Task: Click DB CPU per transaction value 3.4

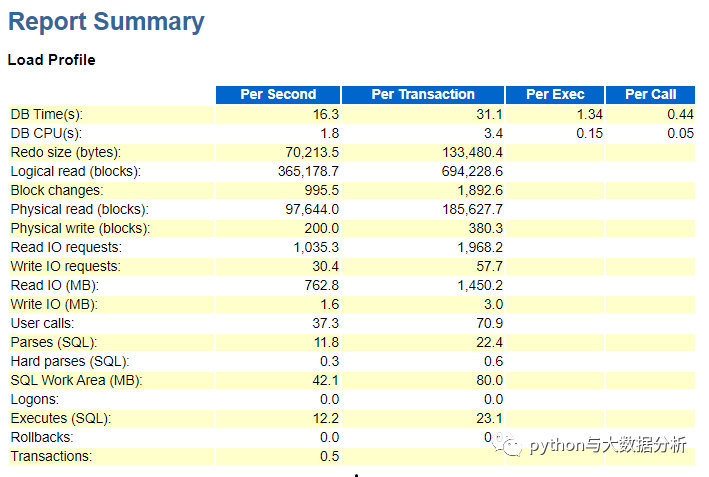Action: pyautogui.click(x=493, y=133)
